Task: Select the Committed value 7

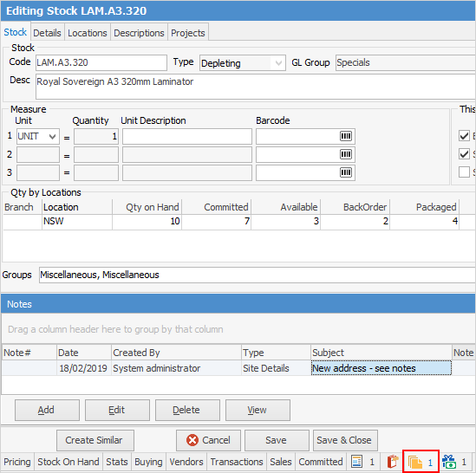Action: pyautogui.click(x=216, y=222)
